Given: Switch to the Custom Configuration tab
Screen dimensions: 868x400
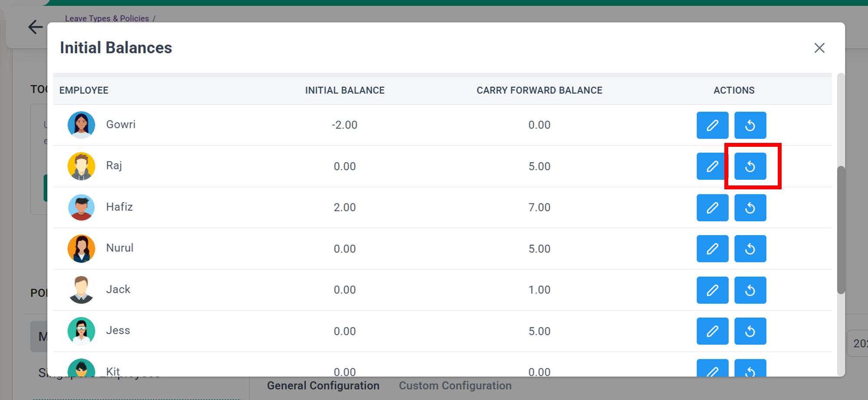Looking at the screenshot, I should (455, 386).
